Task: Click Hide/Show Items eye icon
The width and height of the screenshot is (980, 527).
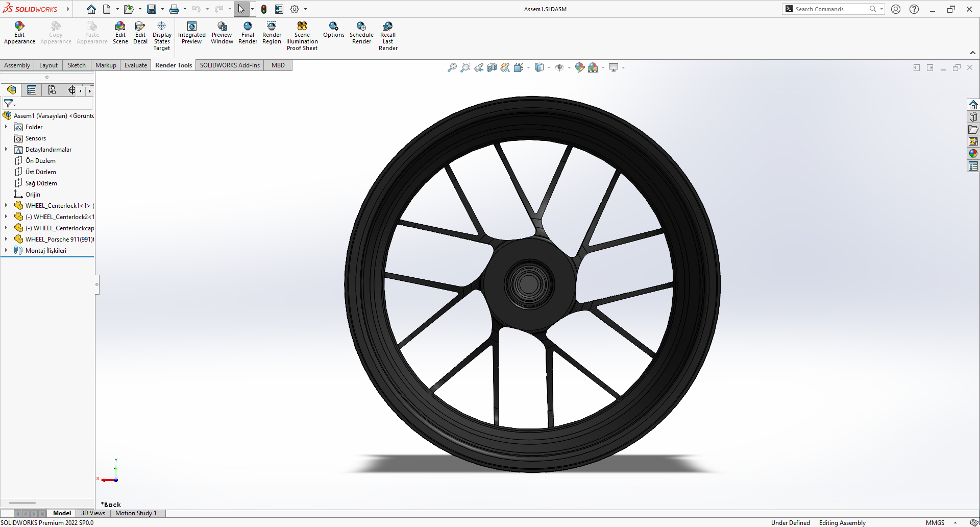Action: 559,67
